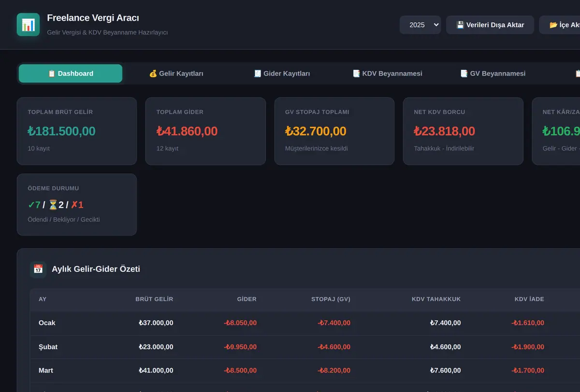
Task: Click the Stopaj (GV) column header
Action: coord(331,299)
